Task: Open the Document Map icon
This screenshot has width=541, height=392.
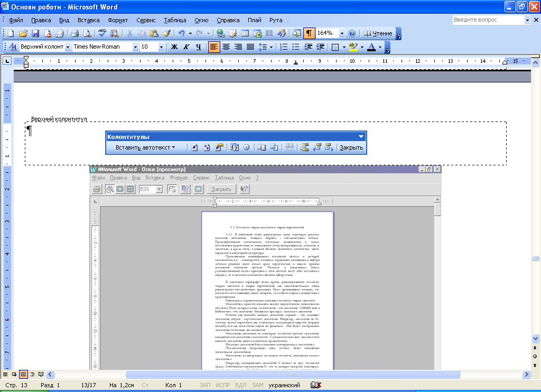Action: point(297,33)
